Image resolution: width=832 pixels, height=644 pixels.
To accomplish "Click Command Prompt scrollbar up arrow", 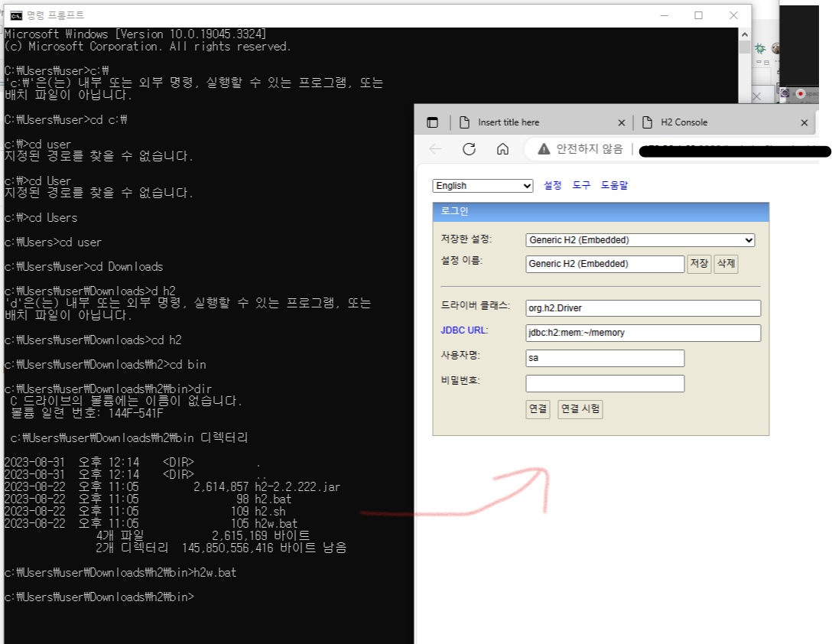I will pos(745,34).
